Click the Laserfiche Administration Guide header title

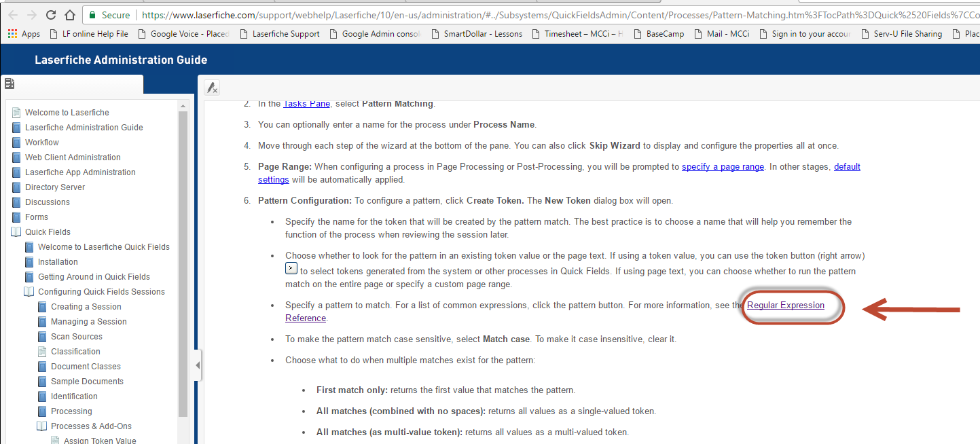pos(121,60)
